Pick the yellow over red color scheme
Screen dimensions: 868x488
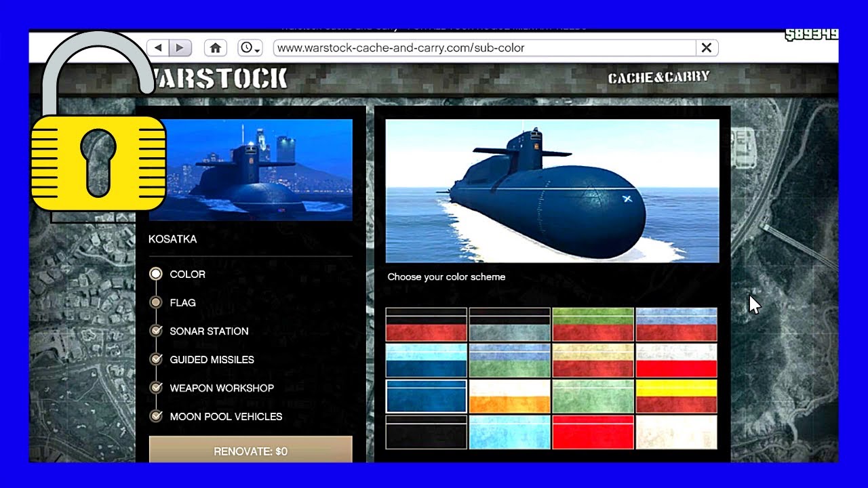[x=677, y=396]
